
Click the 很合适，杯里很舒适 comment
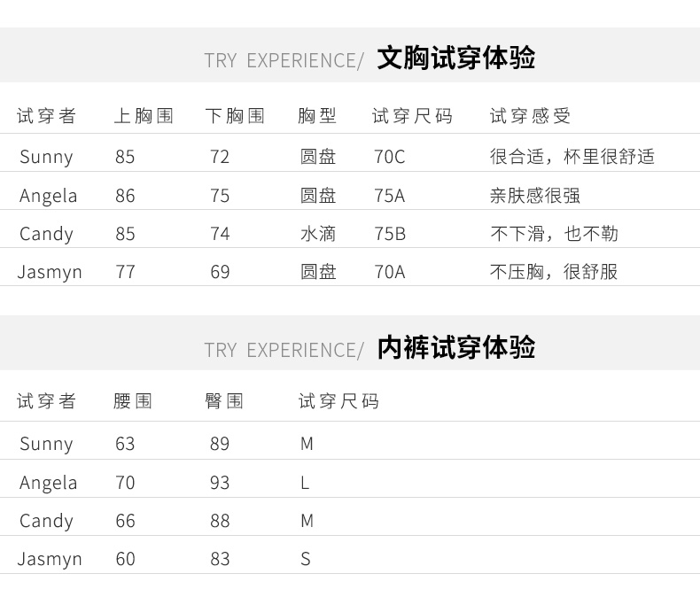coord(572,157)
